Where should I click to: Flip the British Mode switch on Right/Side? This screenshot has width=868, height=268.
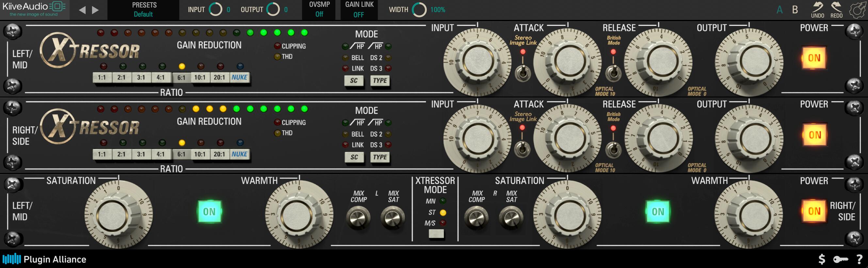(x=613, y=149)
